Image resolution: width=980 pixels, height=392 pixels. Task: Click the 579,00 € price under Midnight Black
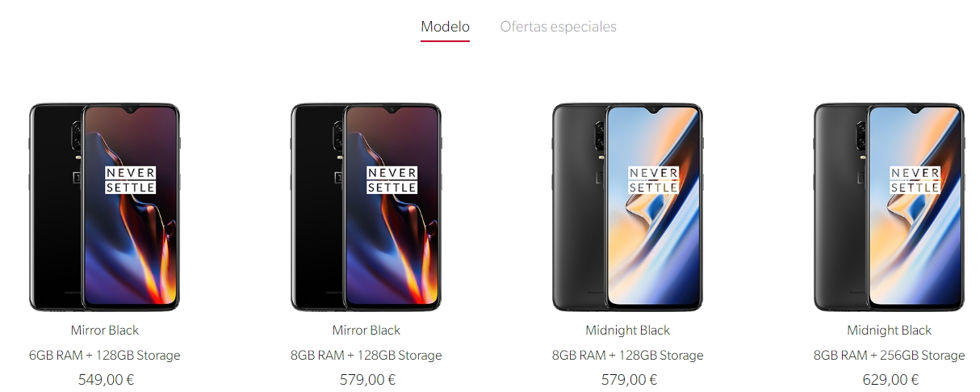click(x=629, y=380)
